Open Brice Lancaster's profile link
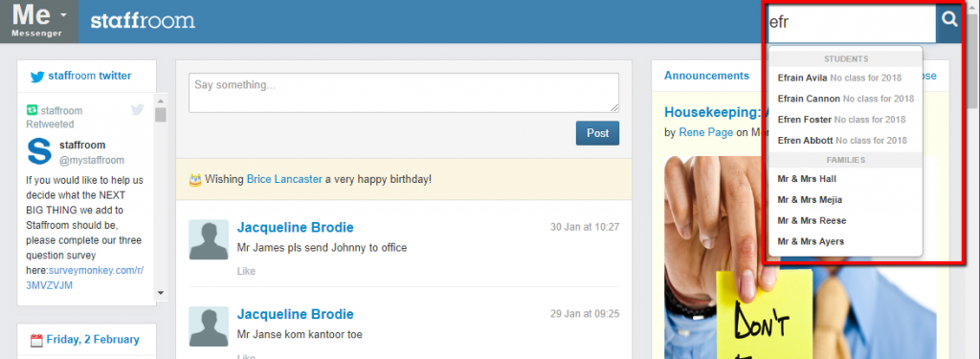Viewport: 980px width, 359px height. point(284,180)
